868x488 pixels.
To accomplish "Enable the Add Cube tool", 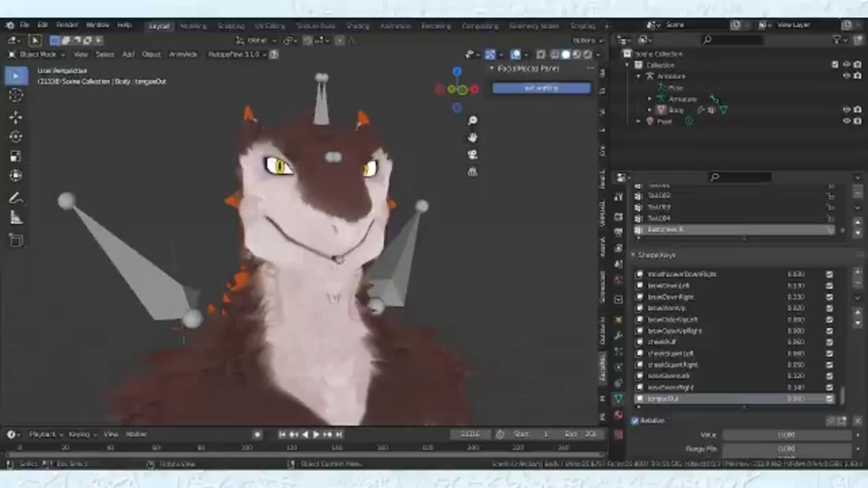I will [x=16, y=240].
